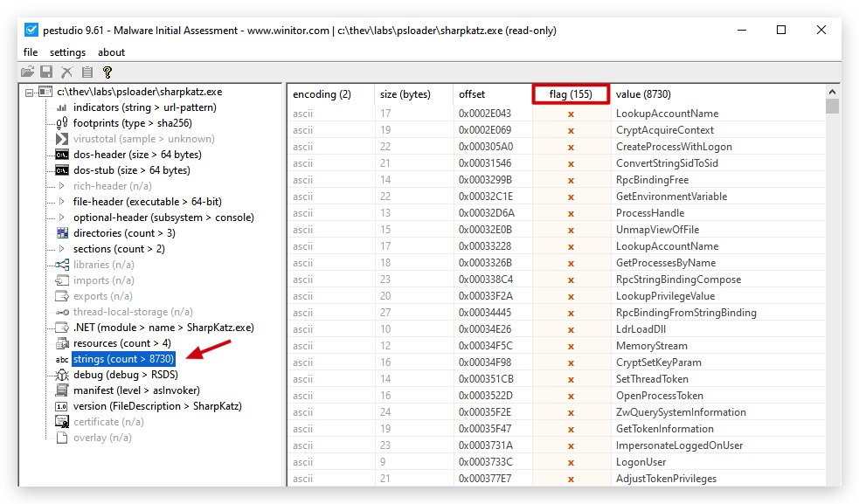The width and height of the screenshot is (859, 504).
Task: Click the save toolbar icon
Action: [46, 72]
